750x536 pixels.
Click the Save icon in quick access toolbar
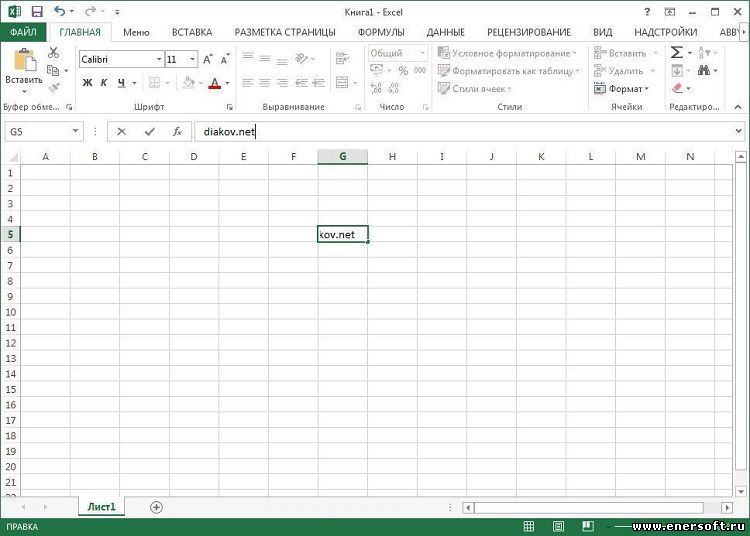tap(37, 11)
